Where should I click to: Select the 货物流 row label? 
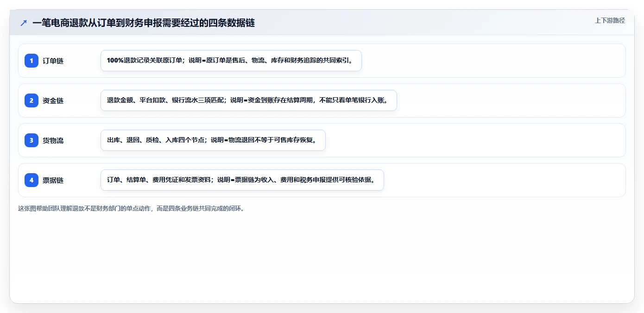(53, 140)
